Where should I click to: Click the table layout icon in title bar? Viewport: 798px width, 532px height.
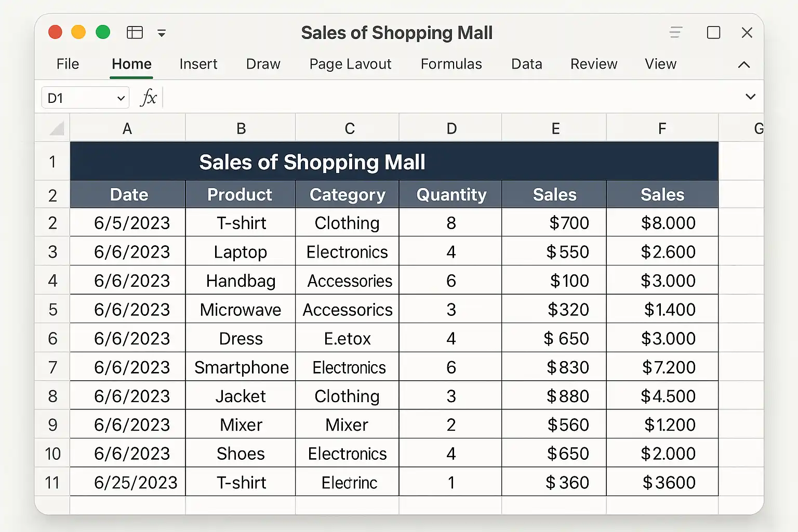135,33
